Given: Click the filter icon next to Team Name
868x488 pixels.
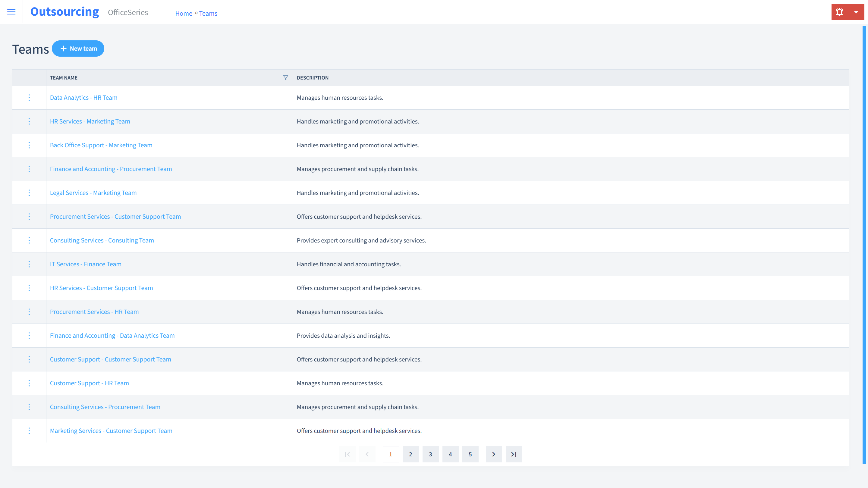Looking at the screenshot, I should coord(285,77).
